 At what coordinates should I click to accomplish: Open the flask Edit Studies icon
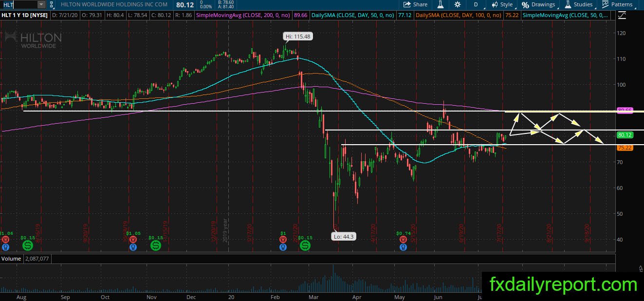point(441,4)
